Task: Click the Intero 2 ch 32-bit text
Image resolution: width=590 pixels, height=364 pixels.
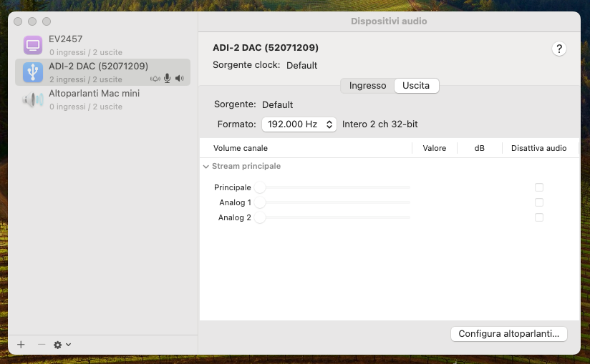Action: pyautogui.click(x=379, y=124)
